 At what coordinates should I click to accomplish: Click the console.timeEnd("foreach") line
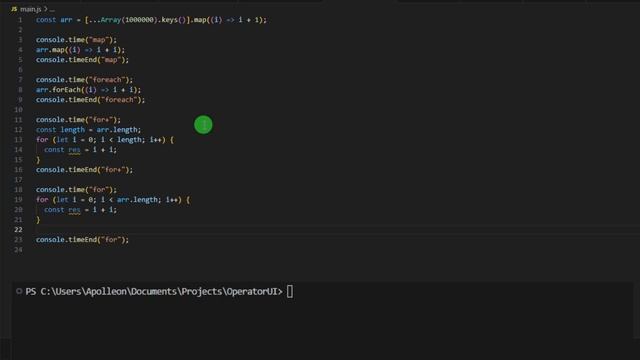(x=90, y=100)
